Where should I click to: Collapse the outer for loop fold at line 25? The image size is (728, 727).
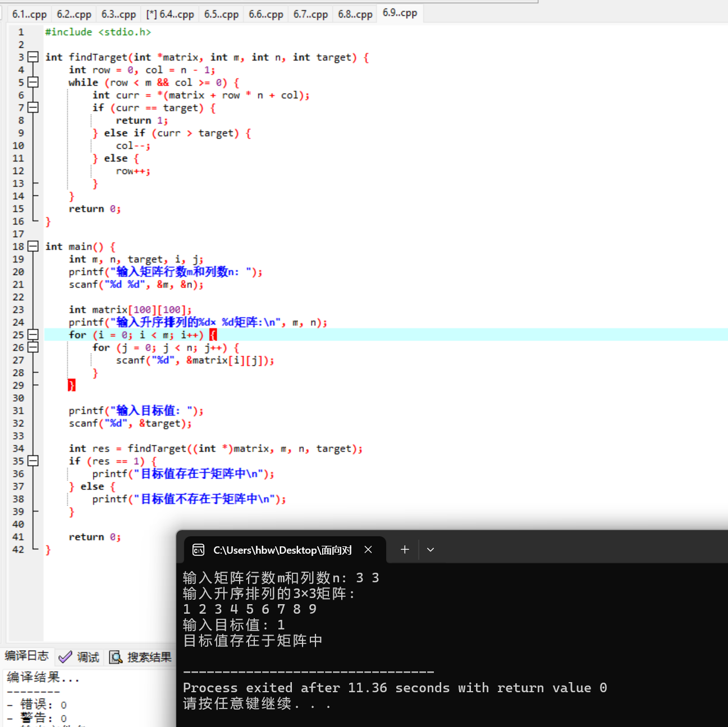33,335
